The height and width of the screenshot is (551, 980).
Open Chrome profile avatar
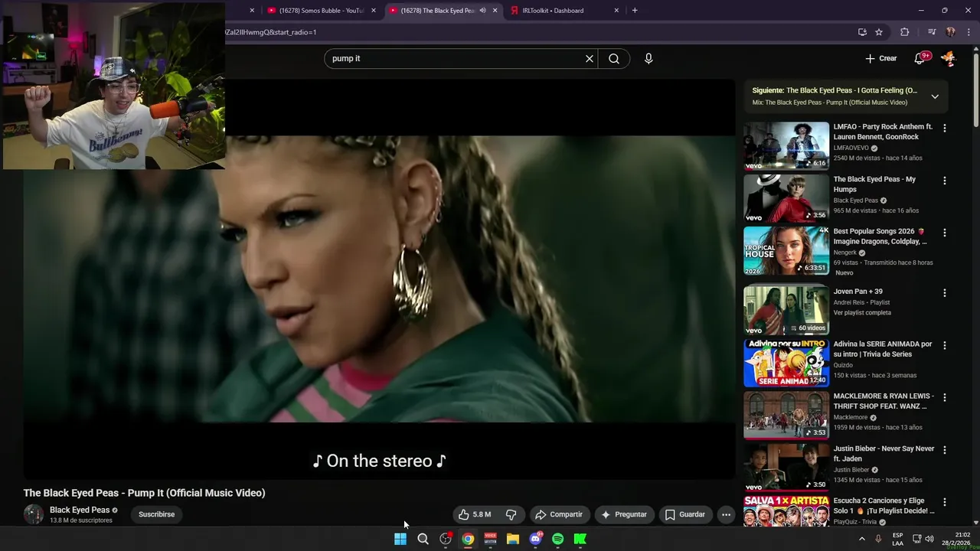point(950,32)
